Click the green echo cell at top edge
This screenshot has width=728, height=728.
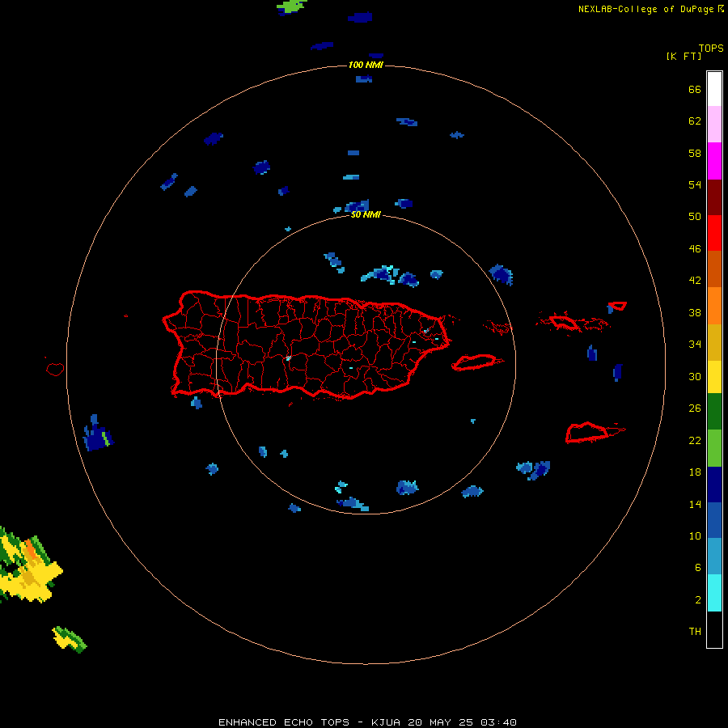pyautogui.click(x=291, y=6)
